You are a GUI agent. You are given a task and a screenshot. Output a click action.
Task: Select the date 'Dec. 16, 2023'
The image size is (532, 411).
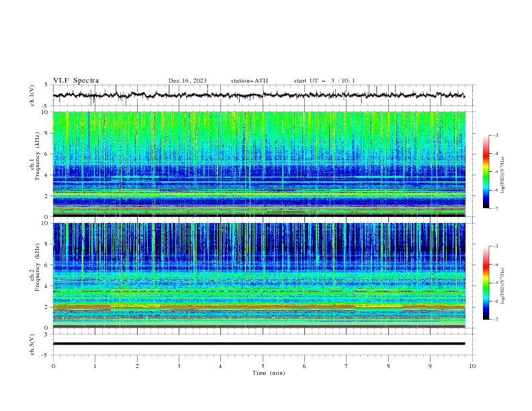tap(187, 81)
